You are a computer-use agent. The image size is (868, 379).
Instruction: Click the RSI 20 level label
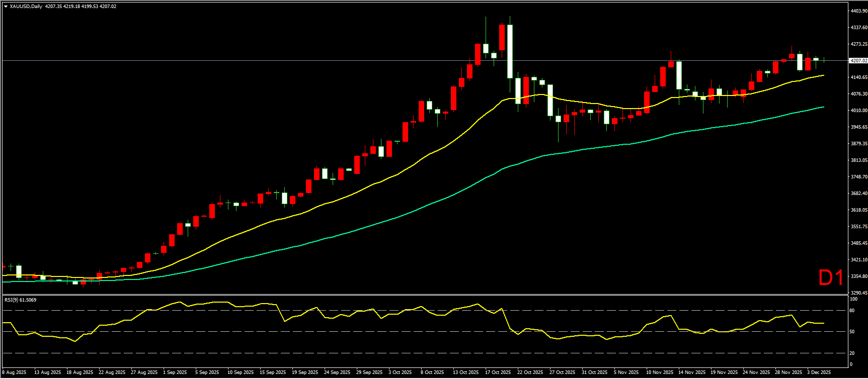click(852, 353)
